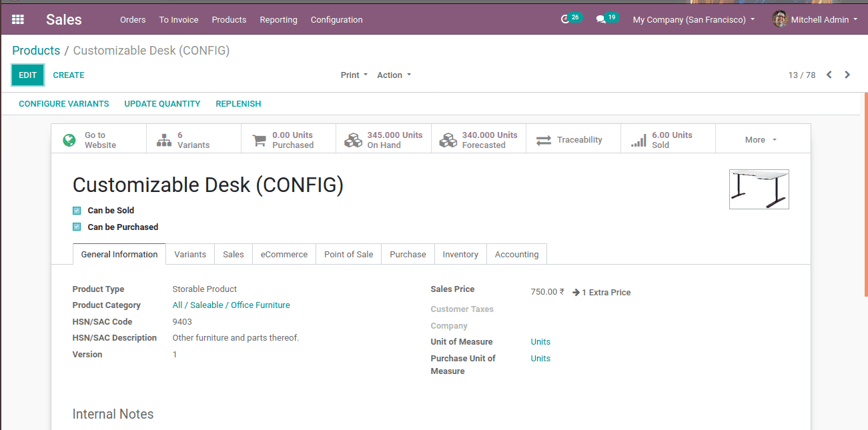
Task: Click the Units Forecasted boxes icon
Action: [448, 140]
